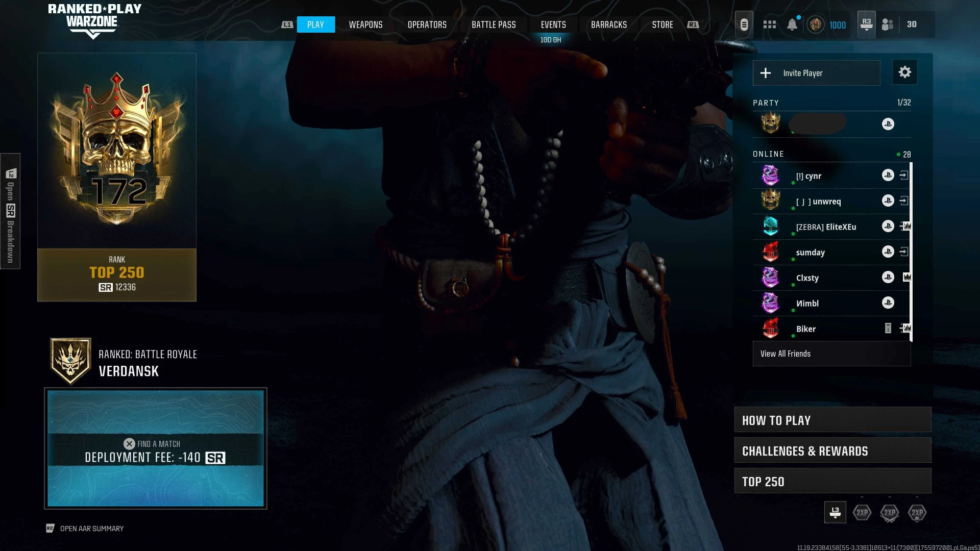Open the social friends icon
The height and width of the screenshot is (551, 980).
tap(888, 24)
